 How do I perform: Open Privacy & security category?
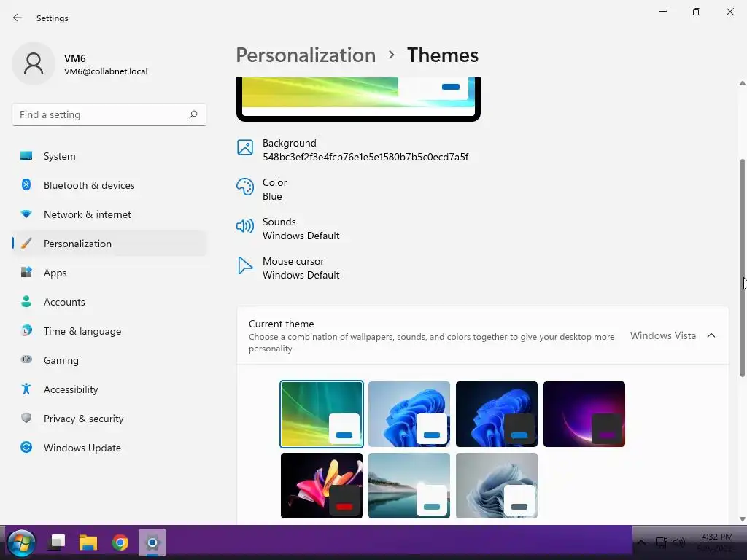109,419
